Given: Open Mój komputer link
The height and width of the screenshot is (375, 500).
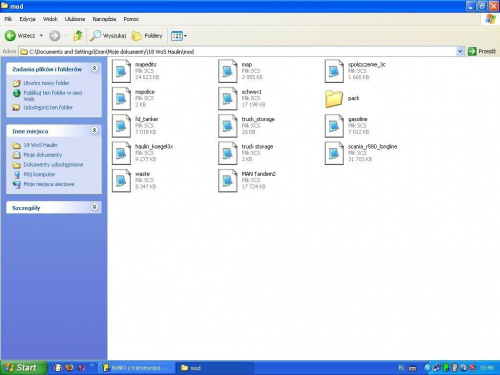Looking at the screenshot, I should pos(39,174).
